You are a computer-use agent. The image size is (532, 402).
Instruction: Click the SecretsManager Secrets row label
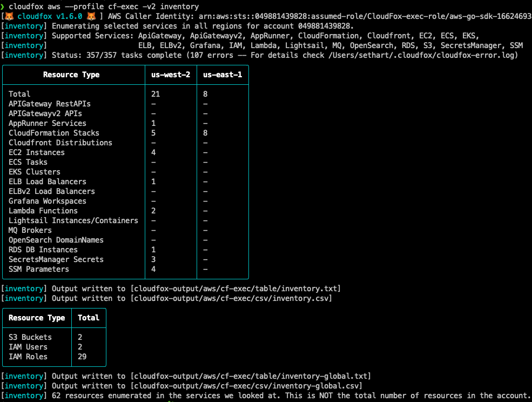(x=56, y=259)
